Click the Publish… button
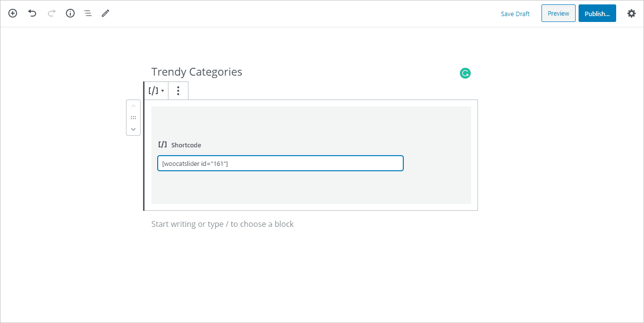 tap(597, 14)
